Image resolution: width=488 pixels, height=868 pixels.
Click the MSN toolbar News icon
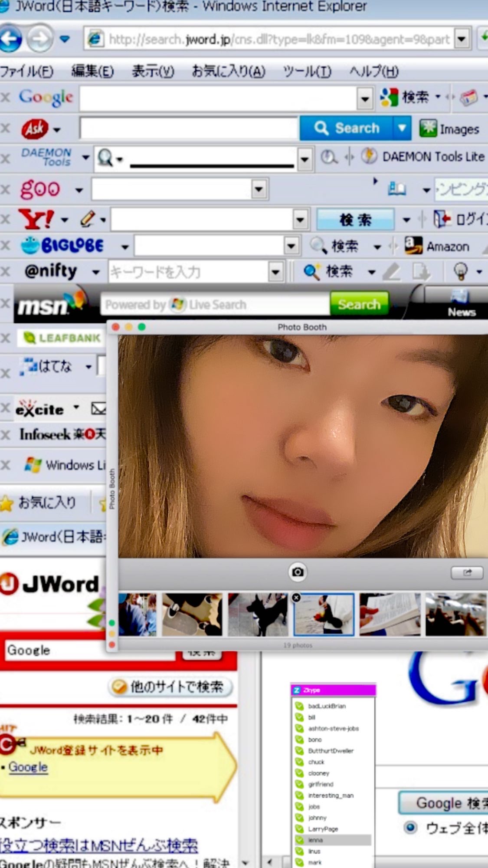[461, 303]
